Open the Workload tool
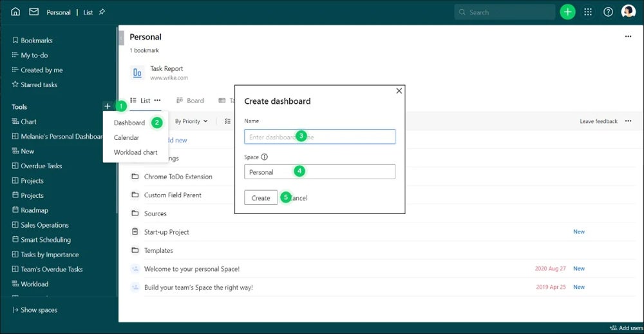Viewport: 644px width, 334px height. (30, 284)
